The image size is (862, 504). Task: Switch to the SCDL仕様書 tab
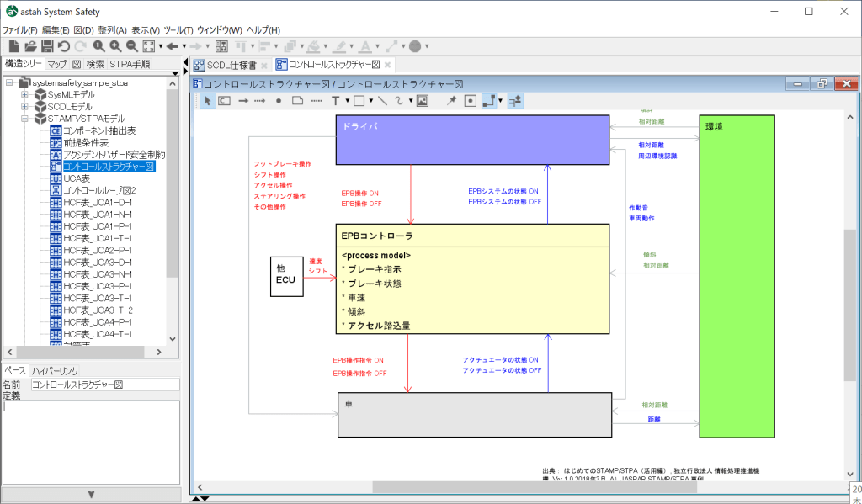point(225,65)
